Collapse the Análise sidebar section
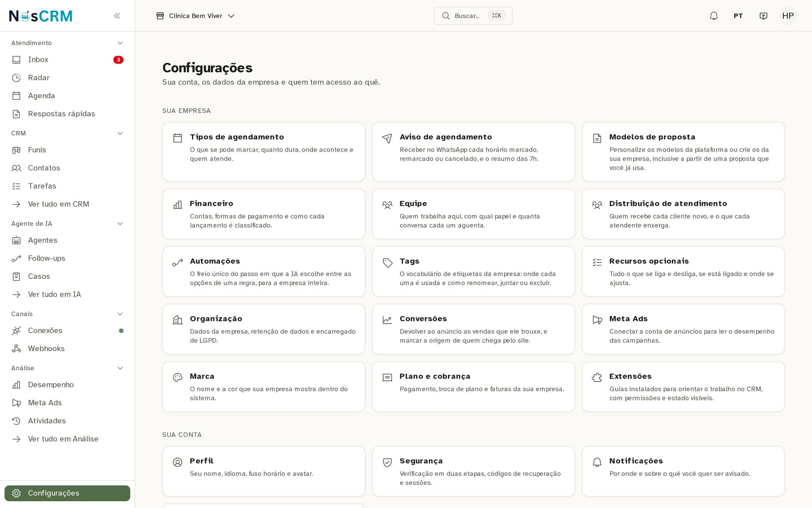Screen dimensions: 812x508 click(x=67, y=368)
